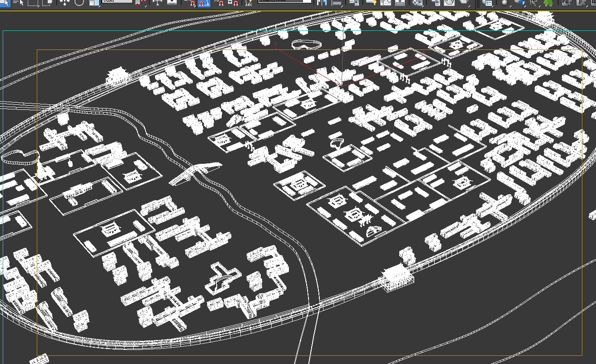
Task: Open the Schematic View icon
Action: pyautogui.click(x=400, y=2)
